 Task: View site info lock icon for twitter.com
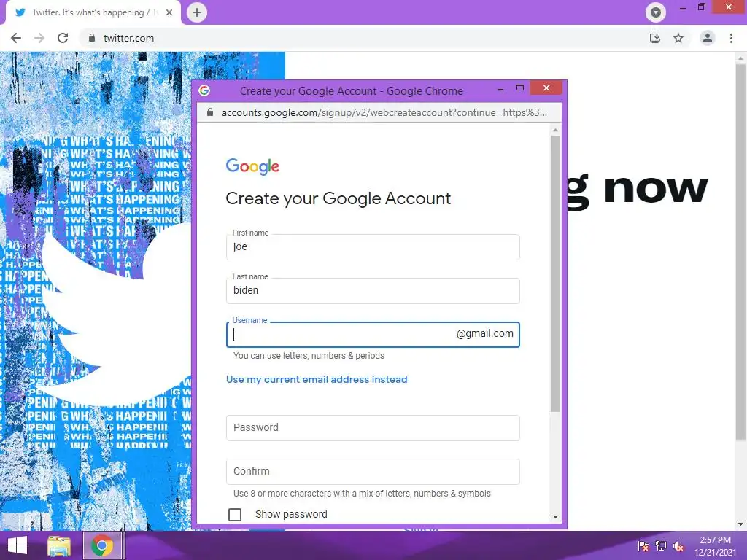92,38
